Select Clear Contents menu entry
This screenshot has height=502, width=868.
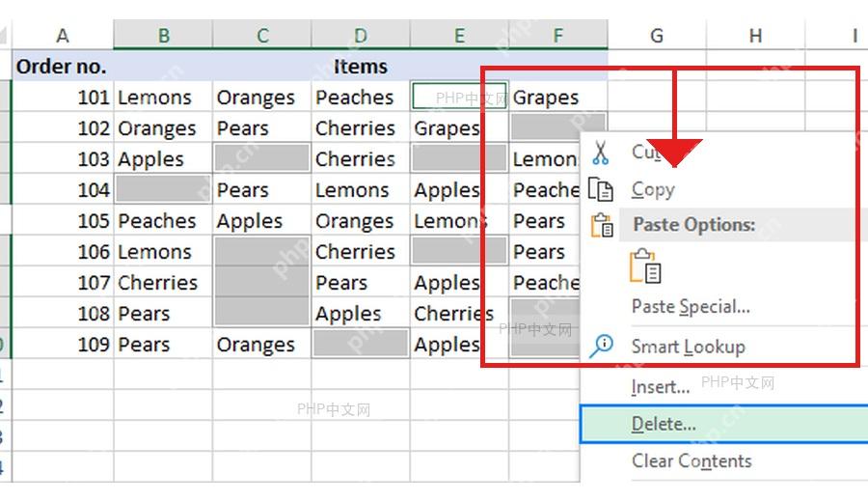click(692, 461)
